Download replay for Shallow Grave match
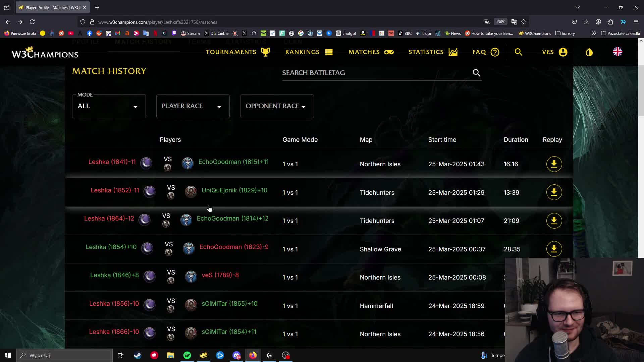This screenshot has width=644, height=362. (554, 249)
